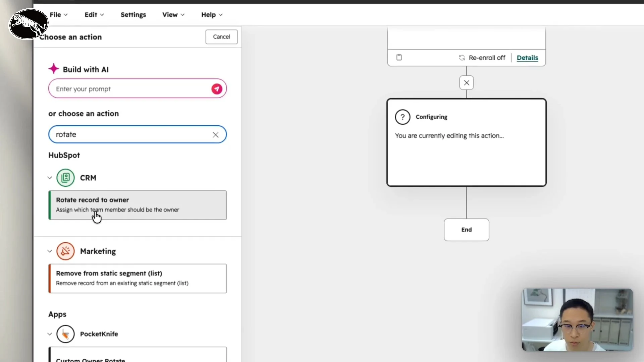
Task: Open the Help menu
Action: (x=212, y=15)
